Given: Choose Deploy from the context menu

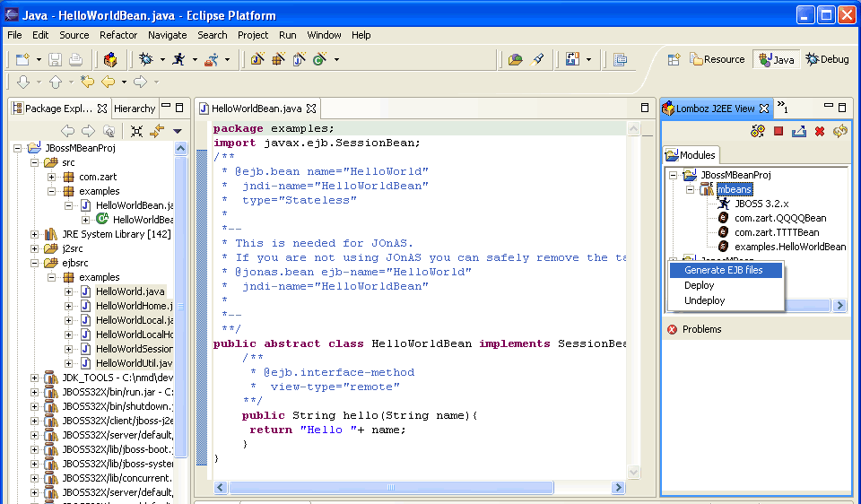Looking at the screenshot, I should (x=726, y=285).
